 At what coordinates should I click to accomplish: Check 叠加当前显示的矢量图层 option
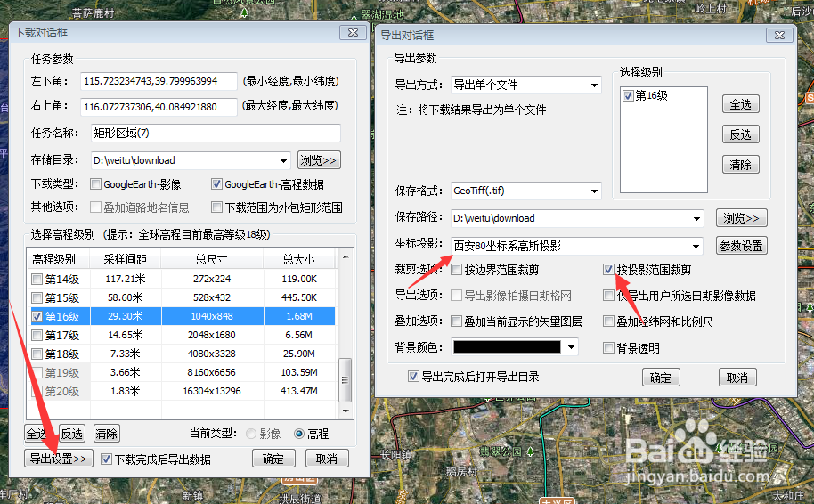[x=456, y=321]
